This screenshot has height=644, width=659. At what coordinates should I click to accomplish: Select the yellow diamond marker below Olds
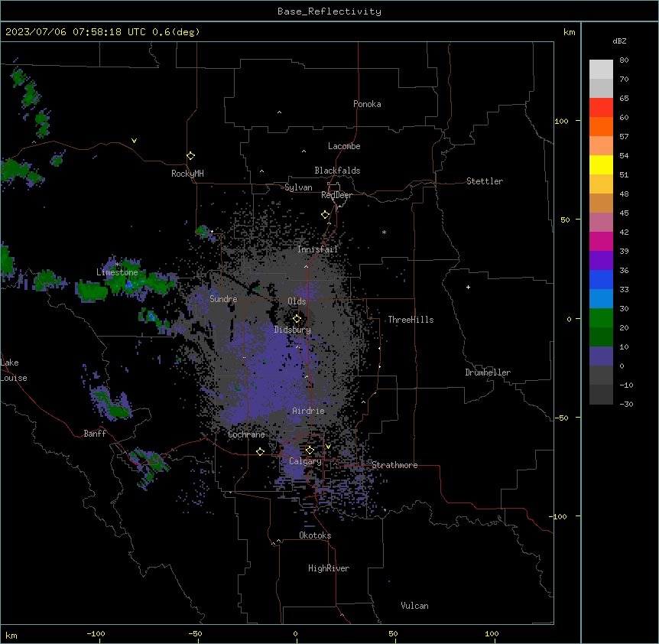click(297, 319)
